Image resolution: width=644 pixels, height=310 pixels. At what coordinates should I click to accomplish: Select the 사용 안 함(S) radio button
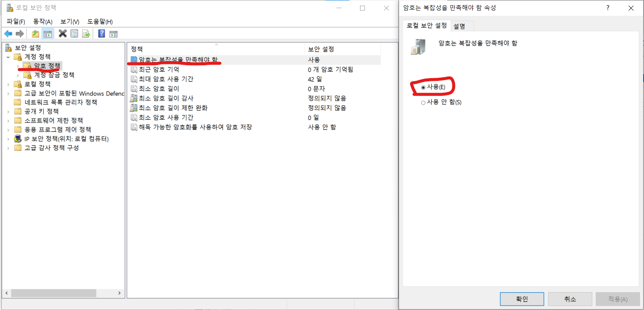423,103
